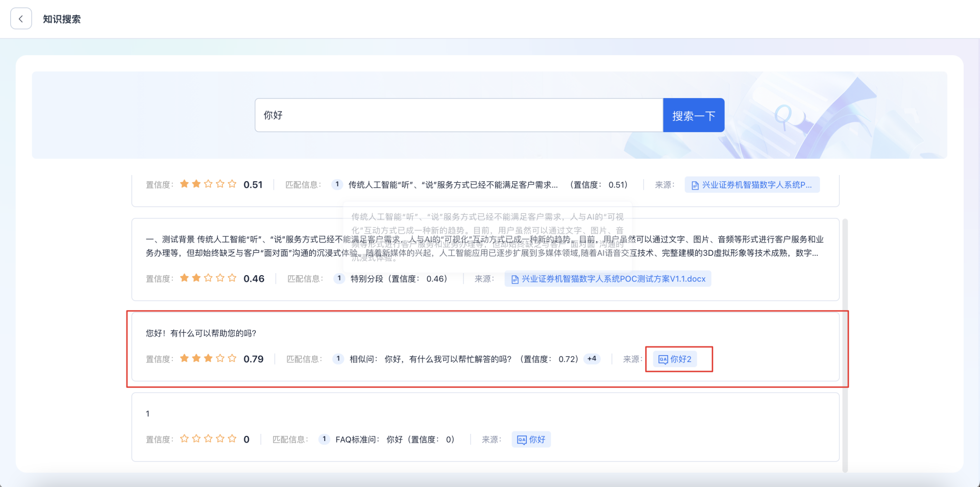Click the star rating beside 0.51

point(208,184)
